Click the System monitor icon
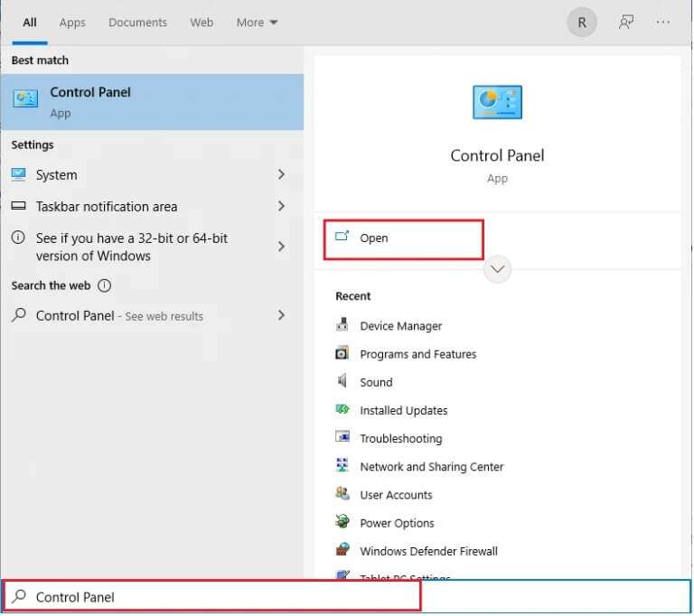This screenshot has height=616, width=694. (18, 174)
